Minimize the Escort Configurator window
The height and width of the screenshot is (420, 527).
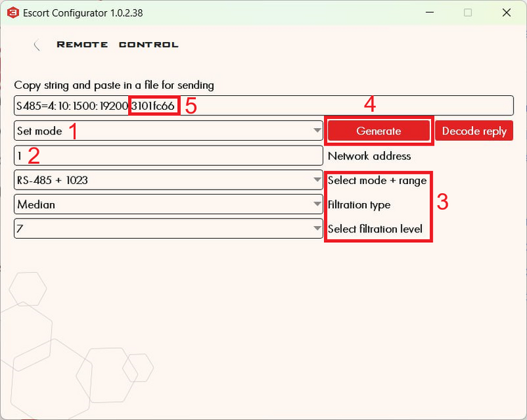(x=430, y=13)
